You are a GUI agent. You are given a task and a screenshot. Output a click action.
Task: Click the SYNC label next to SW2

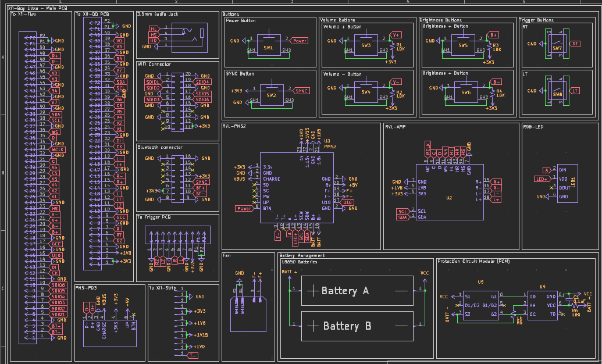pyautogui.click(x=302, y=91)
